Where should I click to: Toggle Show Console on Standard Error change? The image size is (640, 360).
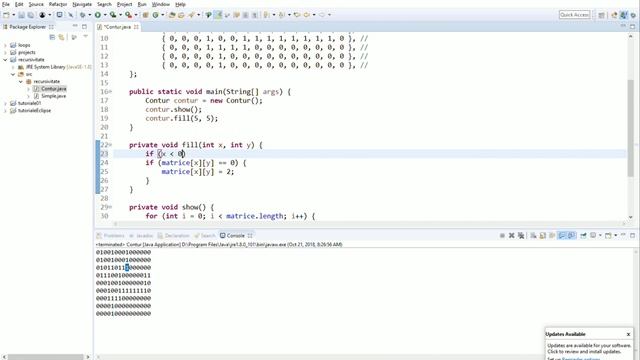[x=572, y=236]
